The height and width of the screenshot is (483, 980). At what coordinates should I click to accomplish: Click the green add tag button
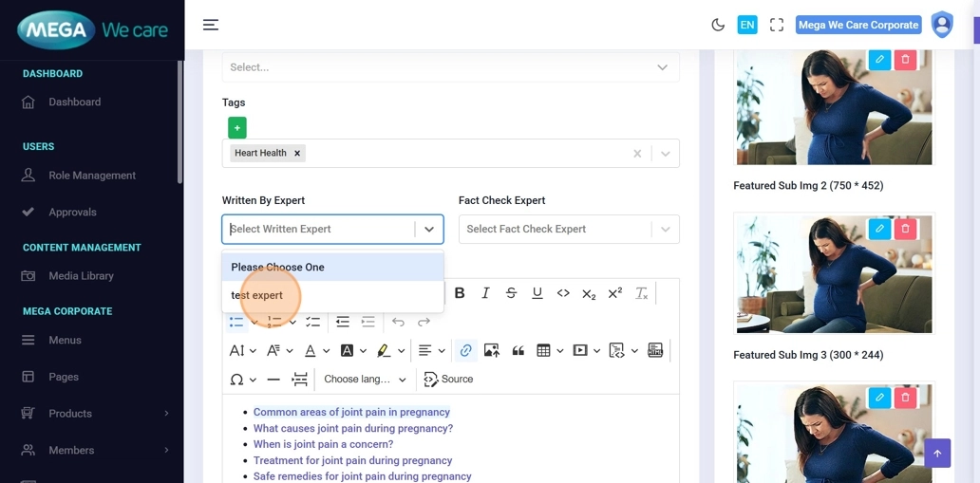[236, 127]
